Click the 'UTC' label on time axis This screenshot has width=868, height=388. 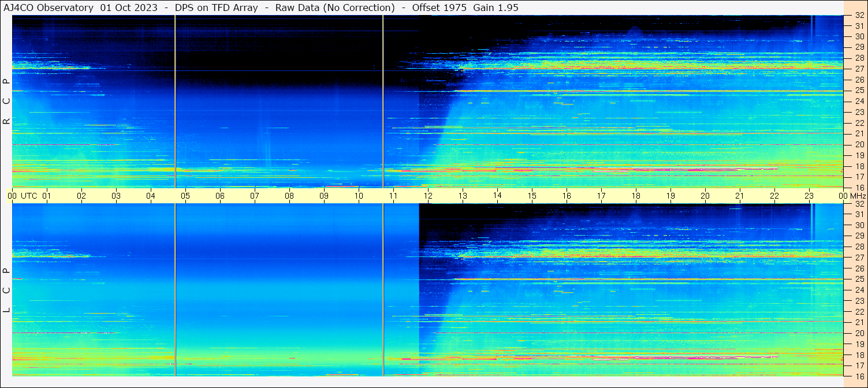(x=29, y=196)
